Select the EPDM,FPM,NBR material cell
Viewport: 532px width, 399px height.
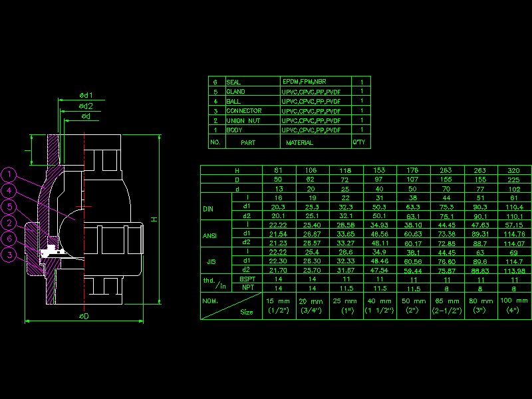tap(306, 81)
